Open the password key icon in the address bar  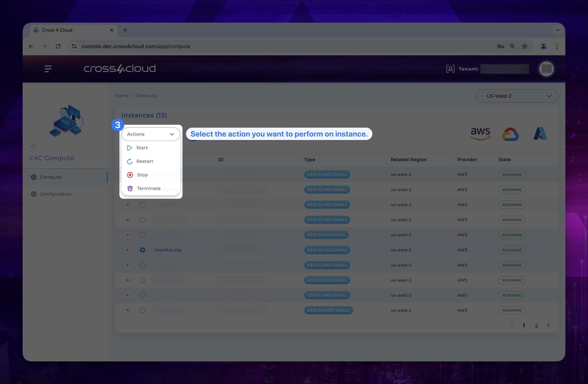500,46
